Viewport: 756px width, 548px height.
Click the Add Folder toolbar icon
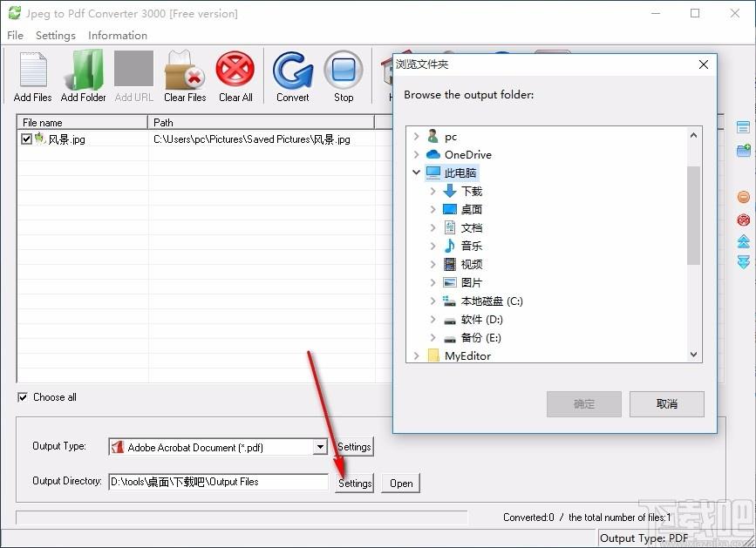pos(84,77)
